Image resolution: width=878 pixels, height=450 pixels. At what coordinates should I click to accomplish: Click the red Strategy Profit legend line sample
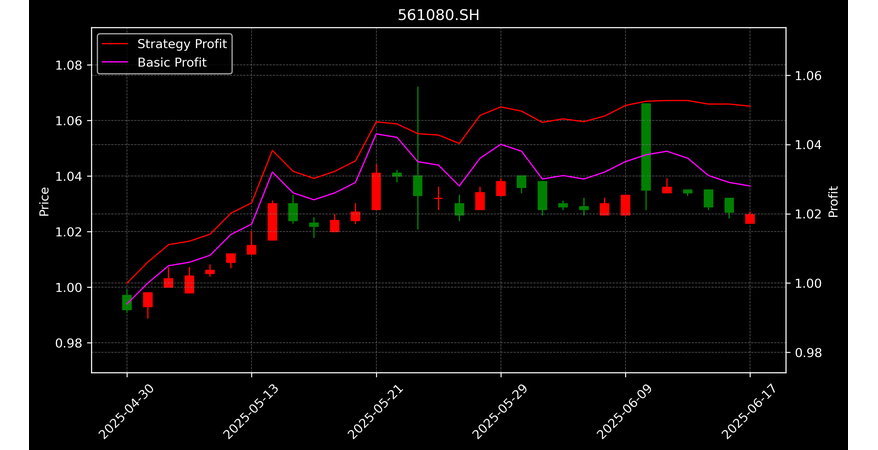coord(115,44)
